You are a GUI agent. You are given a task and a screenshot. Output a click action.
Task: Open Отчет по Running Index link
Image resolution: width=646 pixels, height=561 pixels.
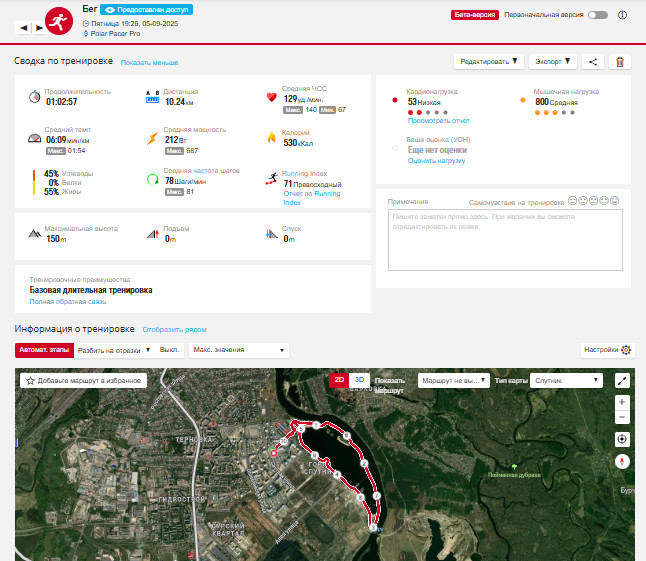[x=312, y=198]
